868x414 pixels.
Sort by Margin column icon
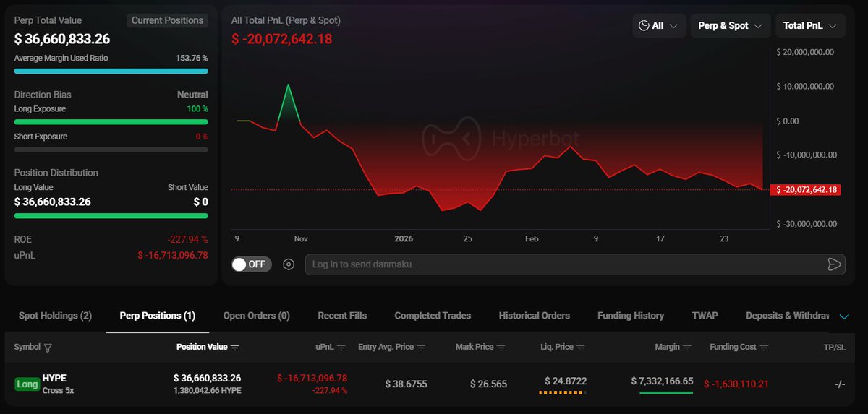pyautogui.click(x=687, y=348)
